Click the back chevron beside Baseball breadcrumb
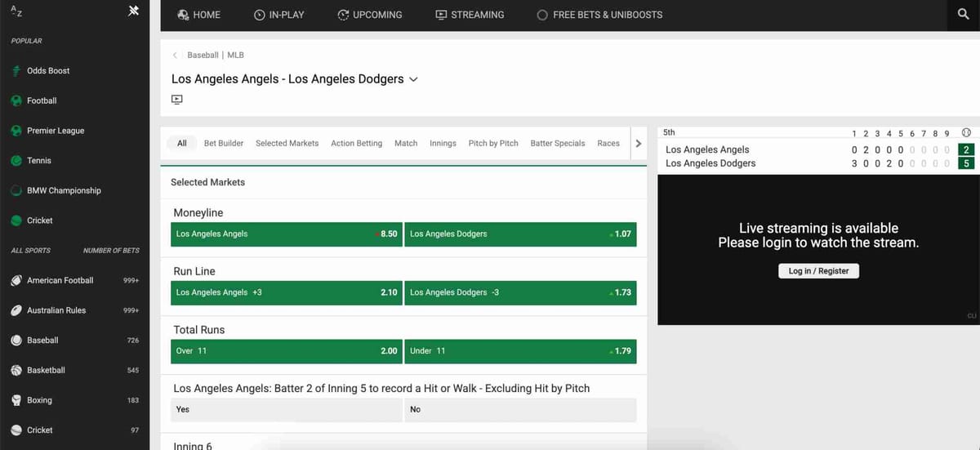Screen dimensions: 980x450 point(175,56)
